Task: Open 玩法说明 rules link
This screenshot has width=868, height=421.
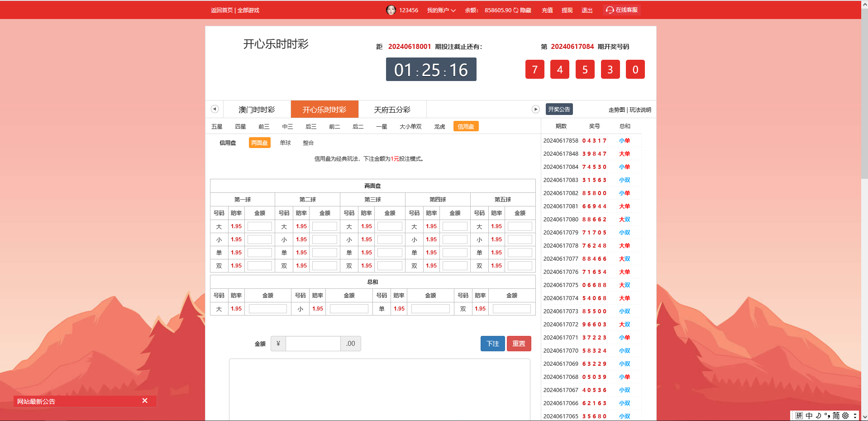Action: [640, 110]
